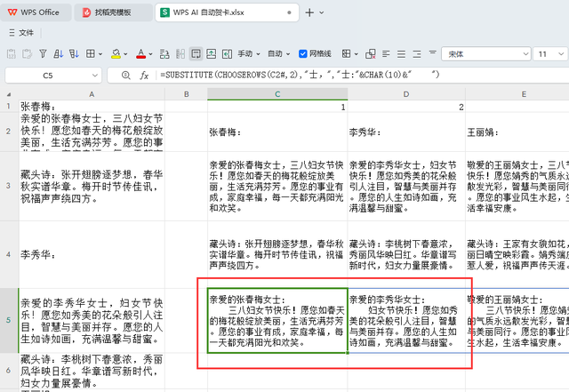Sort ascending with the A-Z icon
Screen dimensions: 569x392
pyautogui.click(x=58, y=54)
